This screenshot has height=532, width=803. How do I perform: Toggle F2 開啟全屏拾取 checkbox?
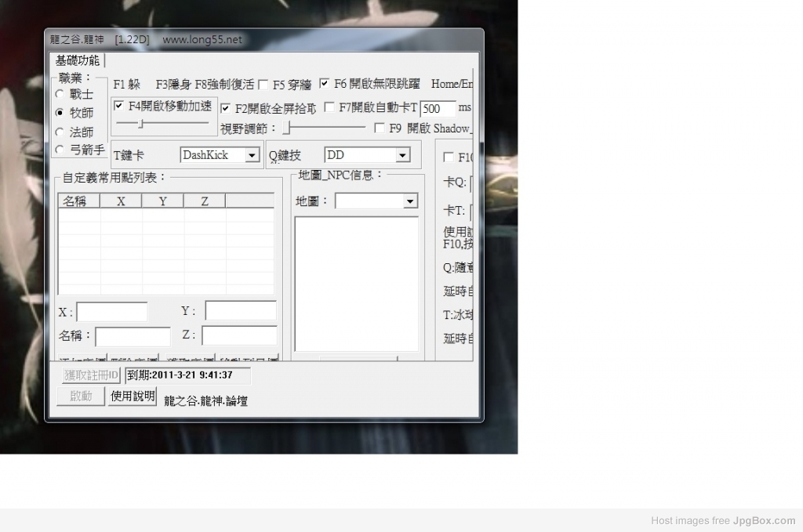(226, 108)
